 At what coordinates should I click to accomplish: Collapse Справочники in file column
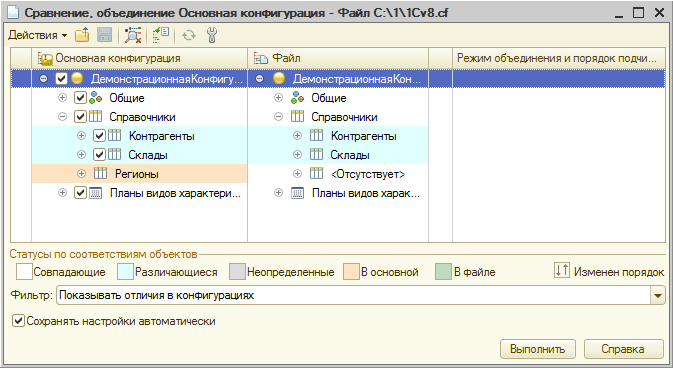coord(278,116)
